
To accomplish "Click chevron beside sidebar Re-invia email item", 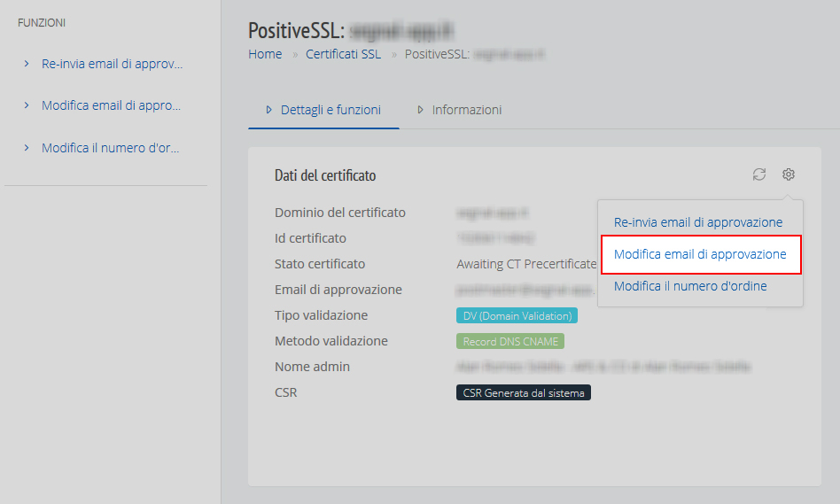I will pyautogui.click(x=27, y=64).
